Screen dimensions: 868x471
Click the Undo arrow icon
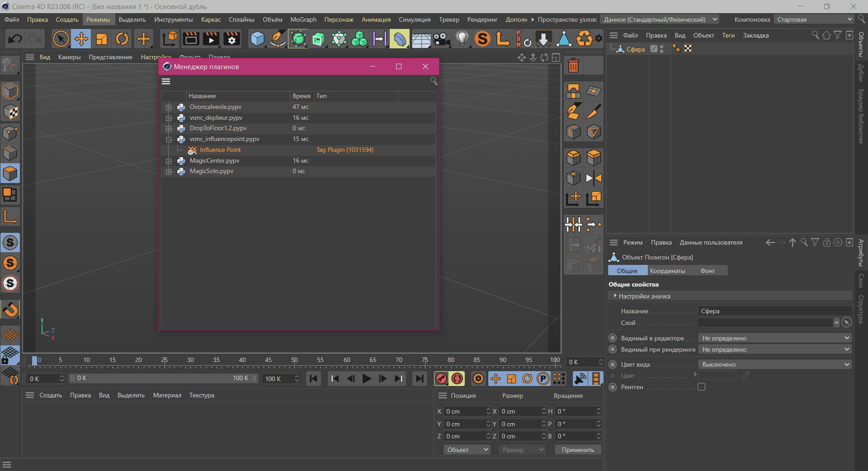point(15,39)
